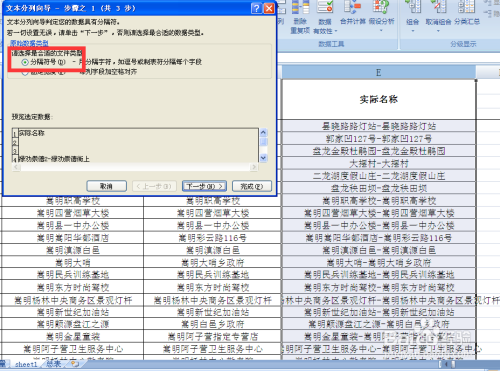Screen dimensions: 500x371
Task: Click the Cancel (取消) button in wizard
Action: [106, 186]
